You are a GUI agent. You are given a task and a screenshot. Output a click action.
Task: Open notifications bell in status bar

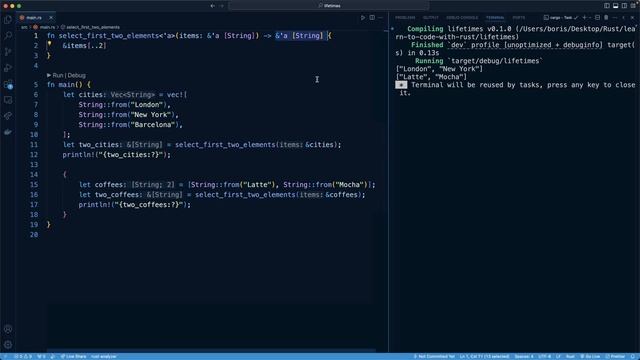[633, 357]
